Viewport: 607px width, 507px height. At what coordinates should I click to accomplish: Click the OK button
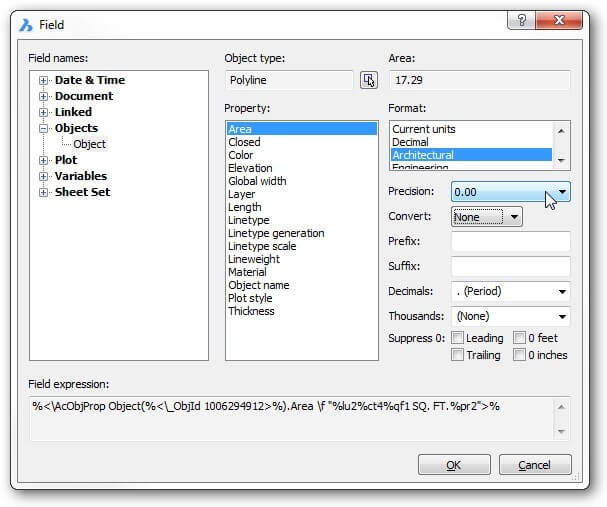click(x=454, y=464)
